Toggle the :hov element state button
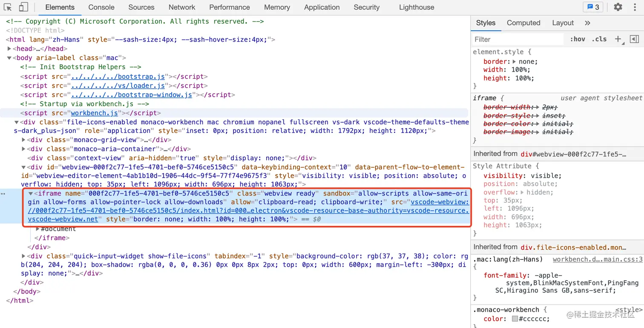This screenshot has width=644, height=328. [x=578, y=39]
